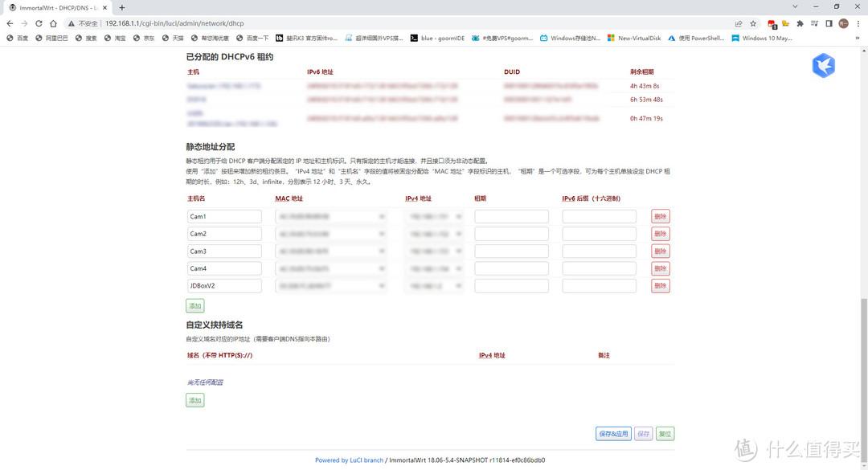868x470 pixels.
Task: Click the blue bird floating icon
Action: click(823, 66)
